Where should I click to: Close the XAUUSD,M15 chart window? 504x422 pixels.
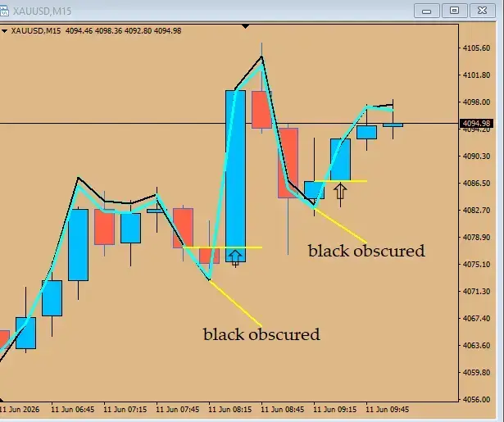[x=482, y=11]
